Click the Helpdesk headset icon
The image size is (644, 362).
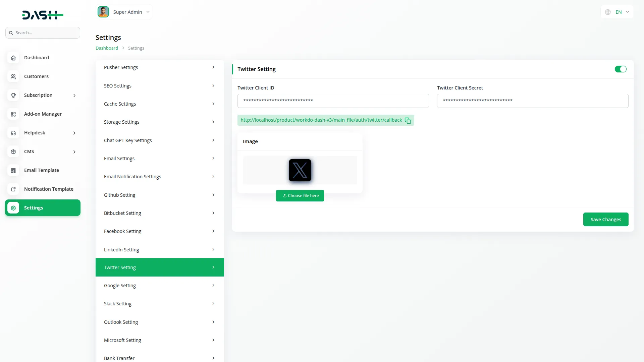tap(13, 133)
